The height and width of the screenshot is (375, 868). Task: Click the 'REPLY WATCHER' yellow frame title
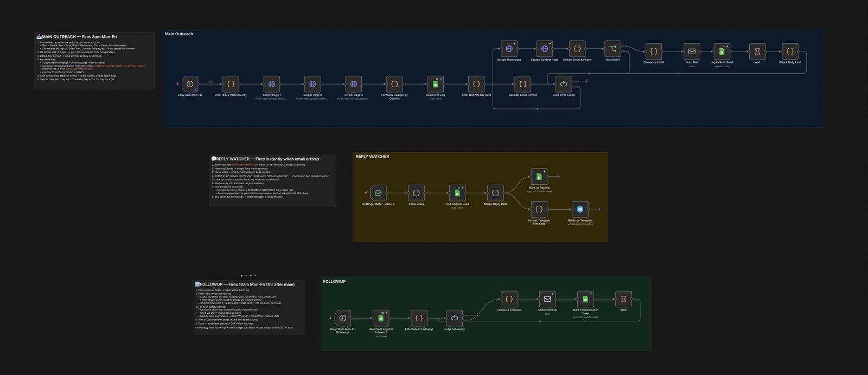[372, 157]
